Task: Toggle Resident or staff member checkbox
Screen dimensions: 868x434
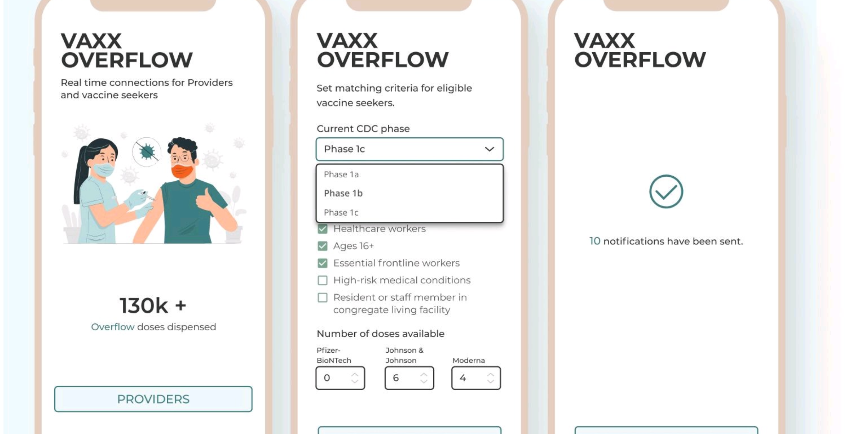Action: coord(322,297)
